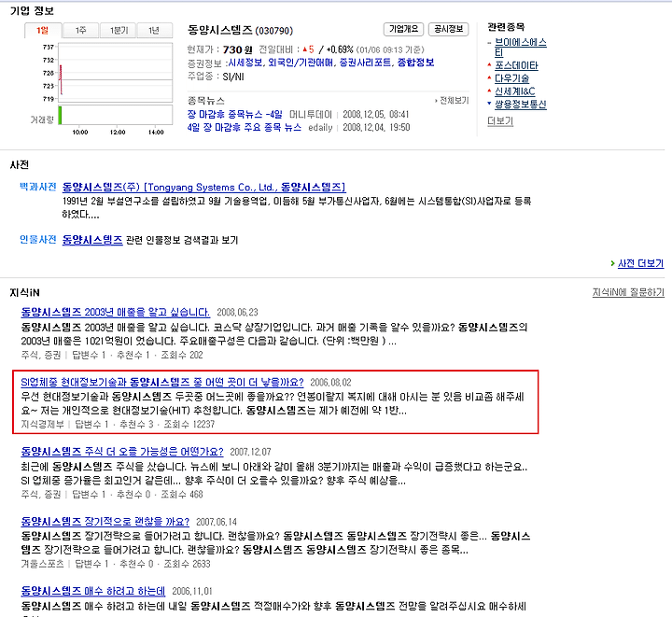Open question 동양시스템즈 매수 하려고 하는데

coord(93,591)
